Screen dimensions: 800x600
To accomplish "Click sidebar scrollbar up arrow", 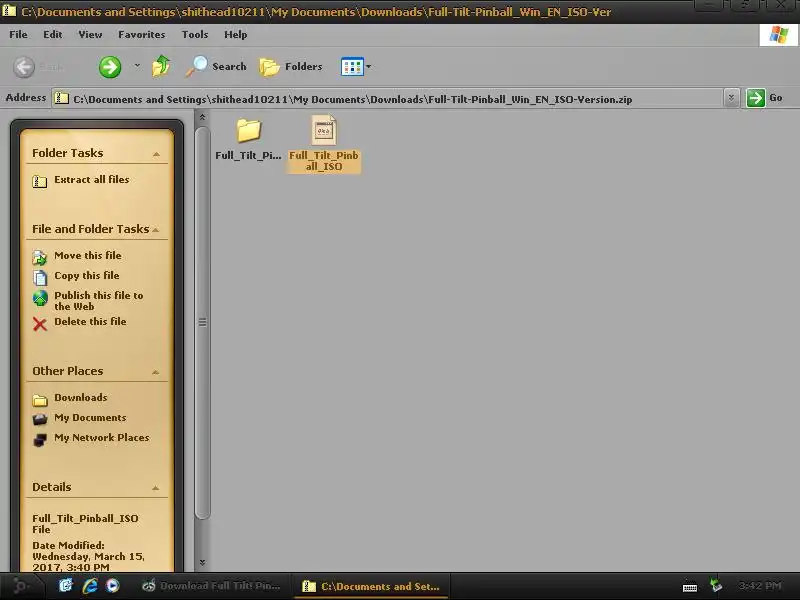I will click(202, 117).
